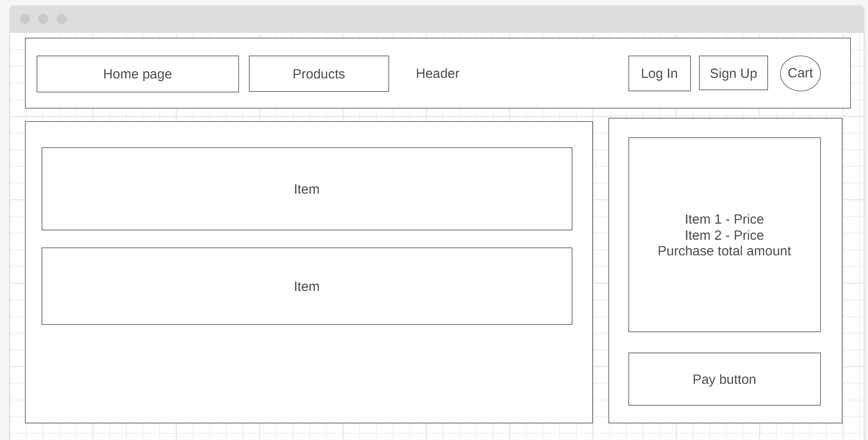Click the Item 1 - Price entry
The height and width of the screenshot is (440, 868).
point(724,219)
